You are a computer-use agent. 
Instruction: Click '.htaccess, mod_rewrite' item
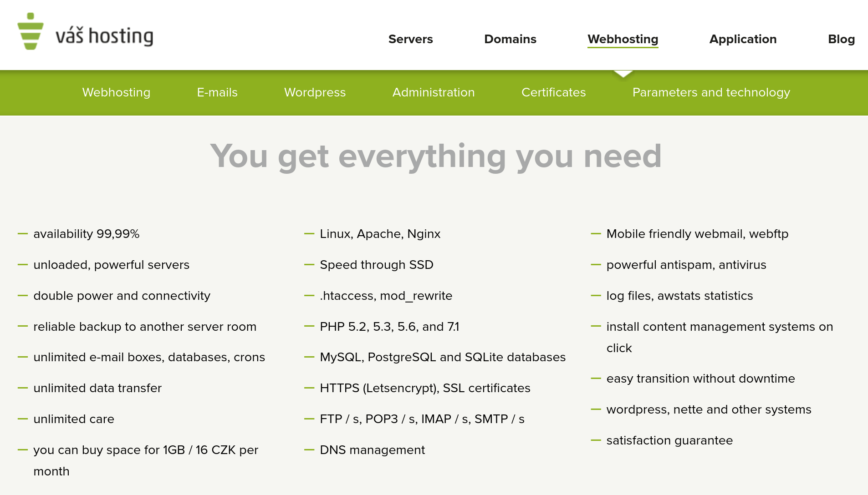tap(386, 296)
